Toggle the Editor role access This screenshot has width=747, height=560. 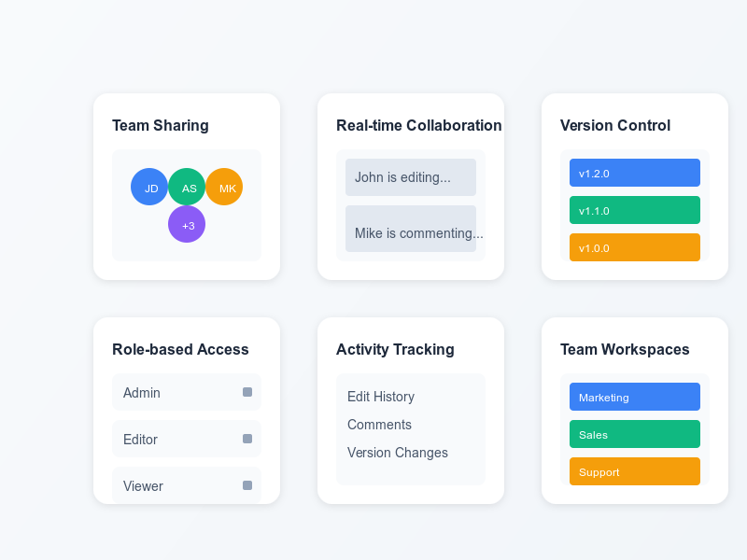(247, 439)
